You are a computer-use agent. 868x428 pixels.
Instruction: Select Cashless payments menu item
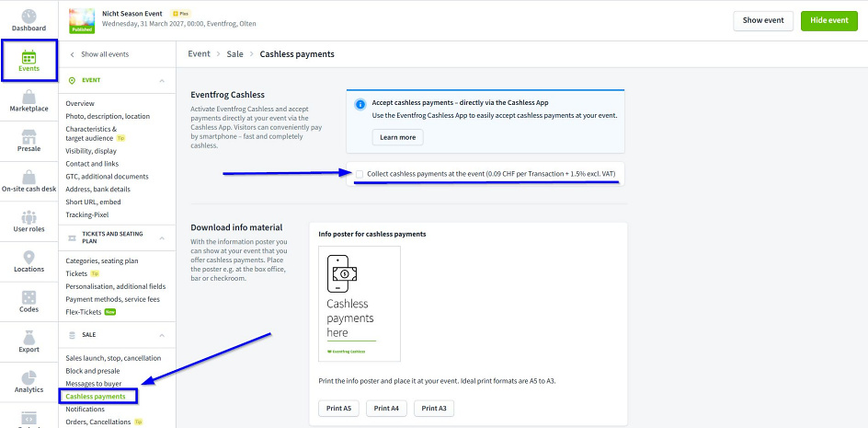pos(96,397)
